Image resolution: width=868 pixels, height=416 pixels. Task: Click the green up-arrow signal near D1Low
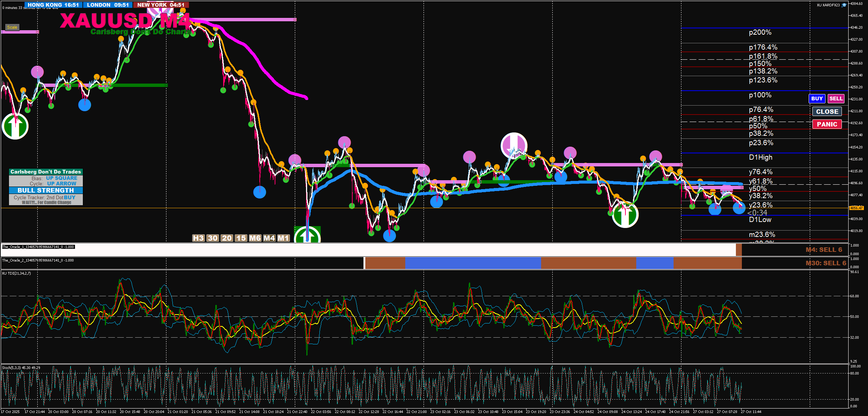pos(625,215)
